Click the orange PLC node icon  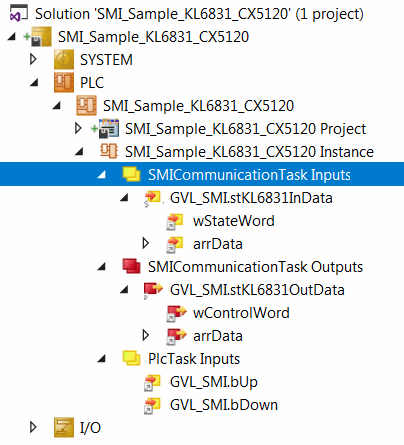tap(64, 83)
